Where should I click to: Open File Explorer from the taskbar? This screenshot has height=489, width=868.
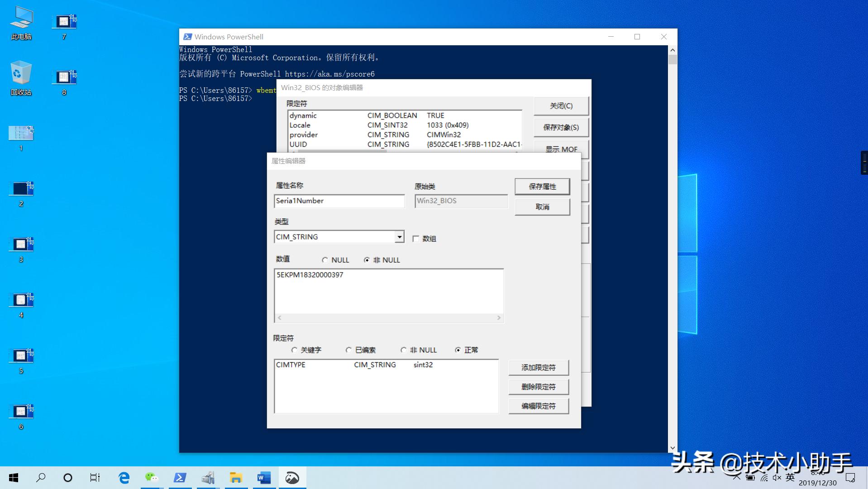point(236,478)
